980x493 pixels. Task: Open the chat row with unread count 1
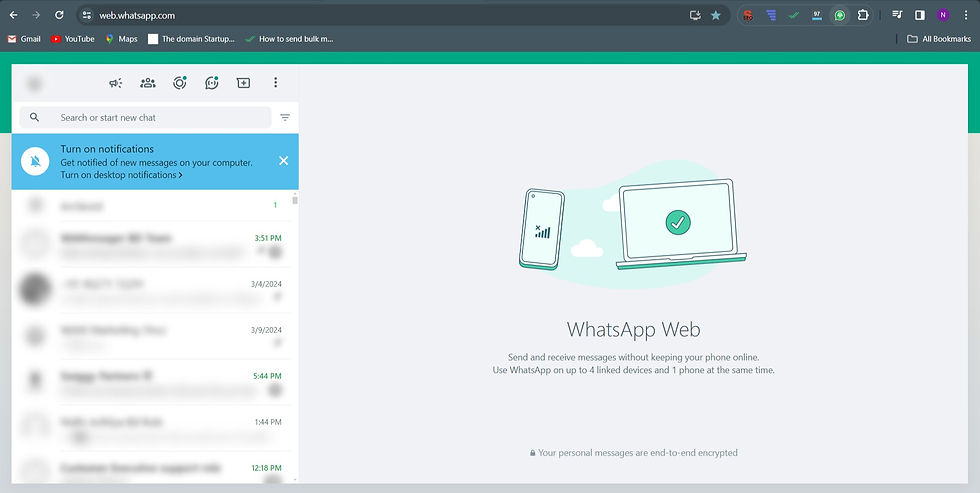tap(151, 206)
